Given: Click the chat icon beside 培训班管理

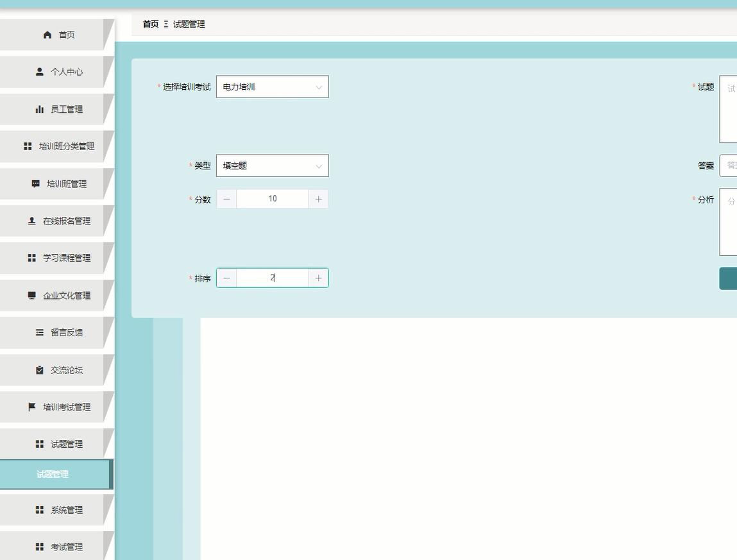Looking at the screenshot, I should pos(36,183).
